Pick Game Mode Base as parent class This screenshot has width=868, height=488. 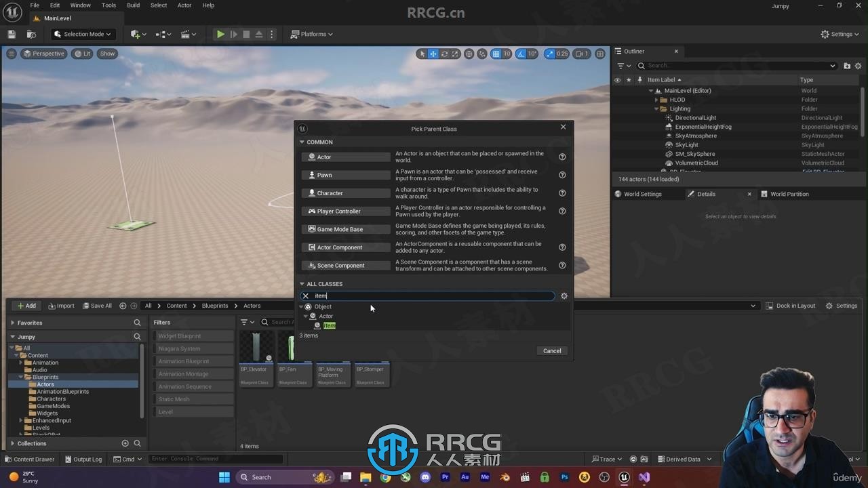(x=346, y=229)
